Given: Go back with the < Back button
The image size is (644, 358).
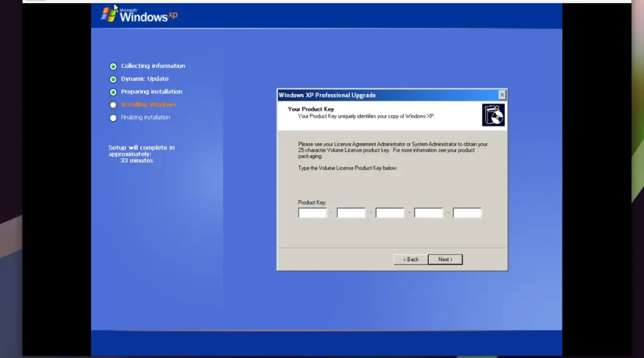Looking at the screenshot, I should point(410,259).
